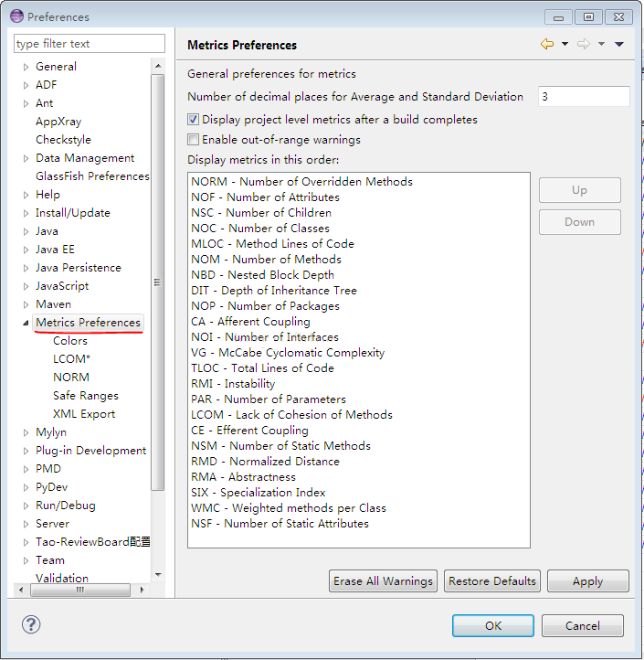Expand the Data Management node
This screenshot has width=644, height=660.
click(26, 158)
